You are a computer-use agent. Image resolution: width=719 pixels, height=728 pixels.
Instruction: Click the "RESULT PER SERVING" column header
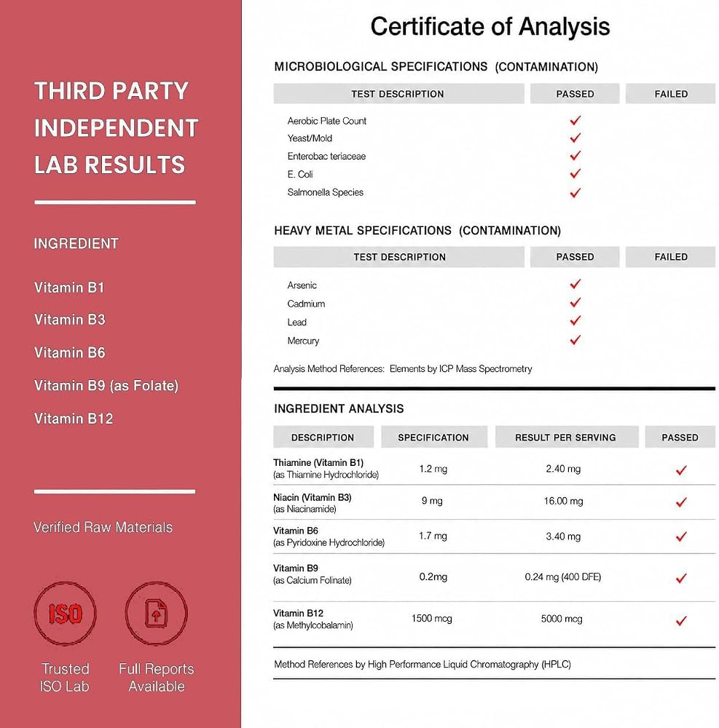pos(566,437)
